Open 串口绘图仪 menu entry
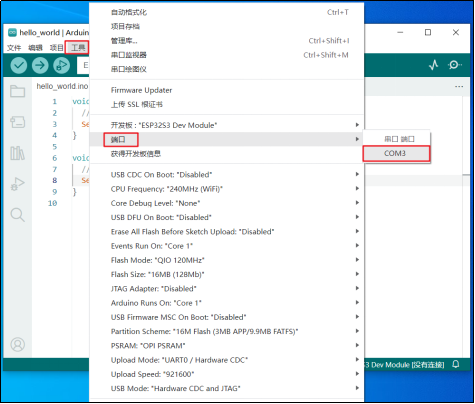The image size is (475, 404). pos(227,69)
